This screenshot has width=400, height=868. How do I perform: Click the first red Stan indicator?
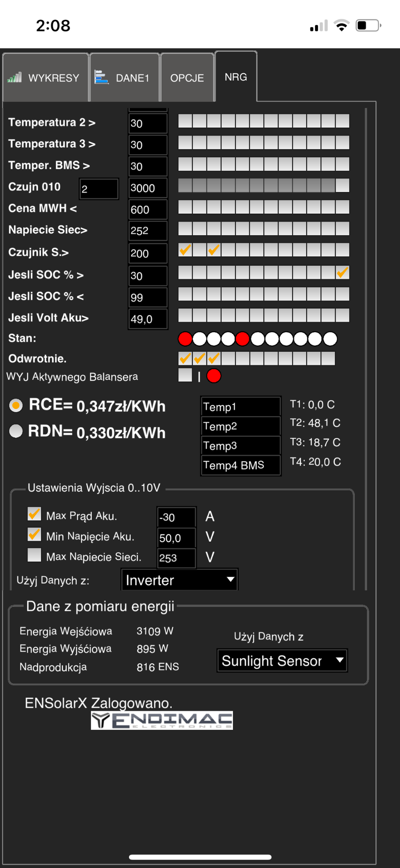click(x=185, y=339)
